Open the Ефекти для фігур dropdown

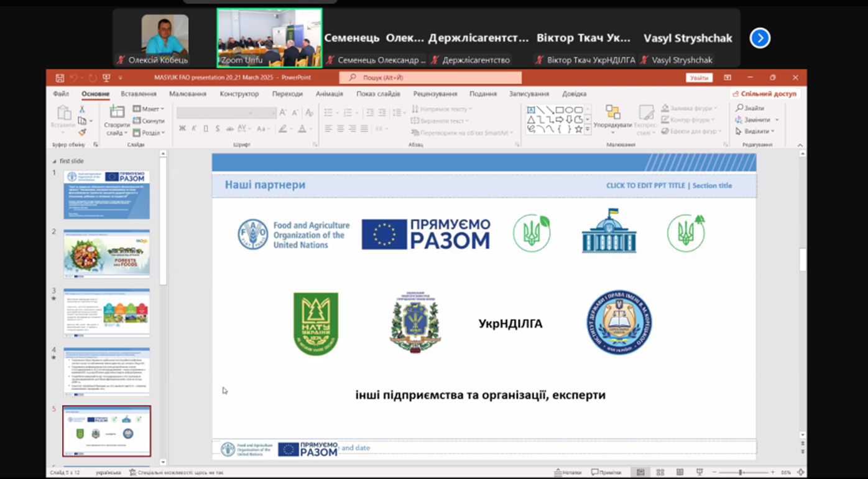click(x=691, y=131)
